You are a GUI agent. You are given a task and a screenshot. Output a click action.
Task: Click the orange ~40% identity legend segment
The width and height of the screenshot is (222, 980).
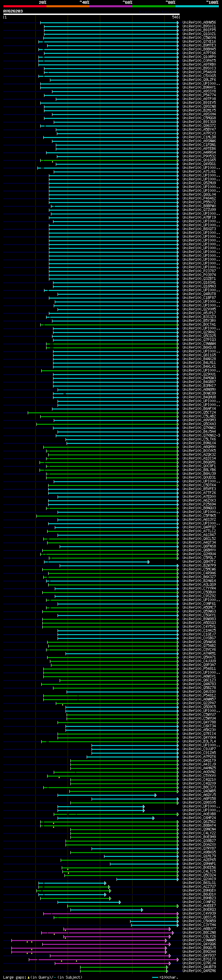click(x=68, y=6)
